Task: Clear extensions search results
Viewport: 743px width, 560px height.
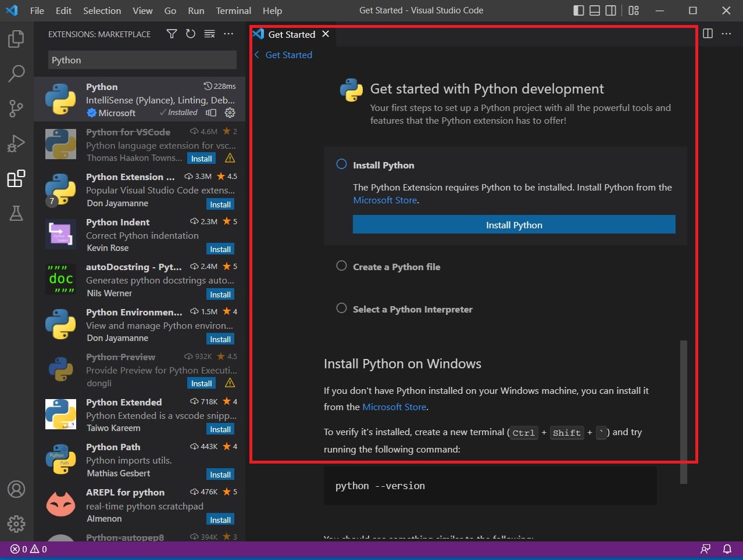Action: 210,34
